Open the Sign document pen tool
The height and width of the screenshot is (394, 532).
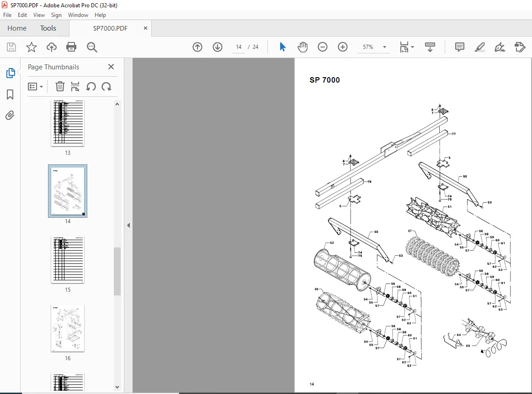click(500, 47)
